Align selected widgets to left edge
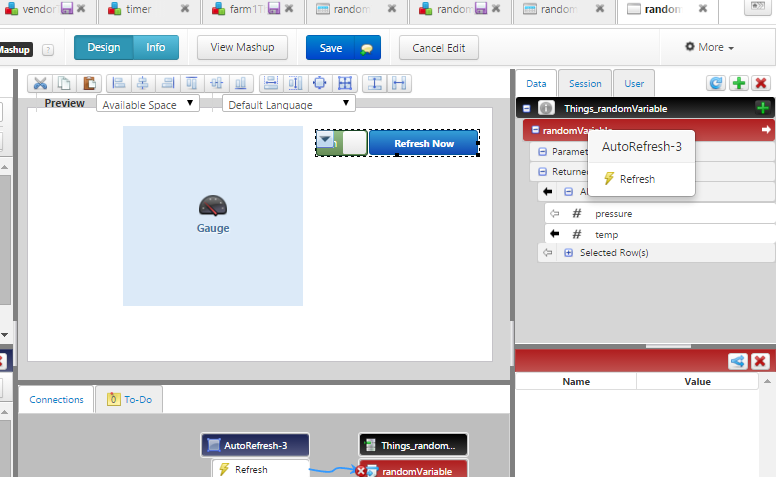The height and width of the screenshot is (477, 776). (x=118, y=83)
